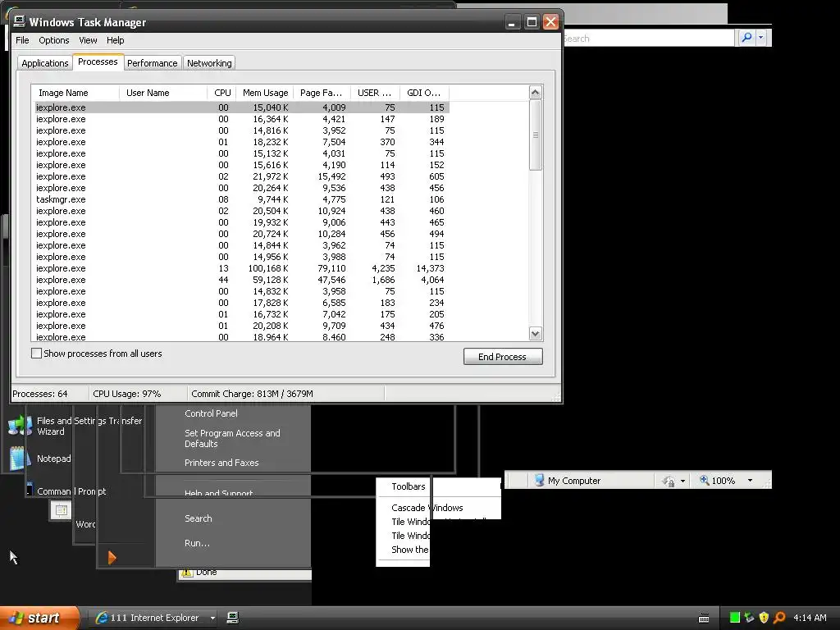Click the process list scrollbar thumb
Image resolution: width=840 pixels, height=630 pixels.
[x=535, y=135]
